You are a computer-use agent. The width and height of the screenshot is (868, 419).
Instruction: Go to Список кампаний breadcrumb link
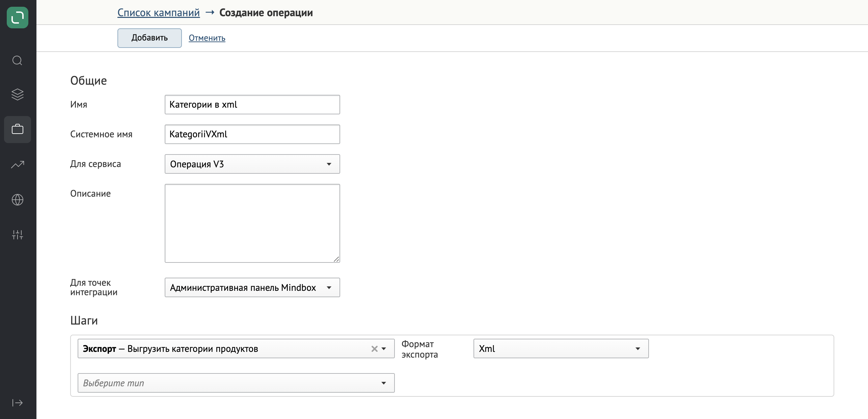point(159,13)
